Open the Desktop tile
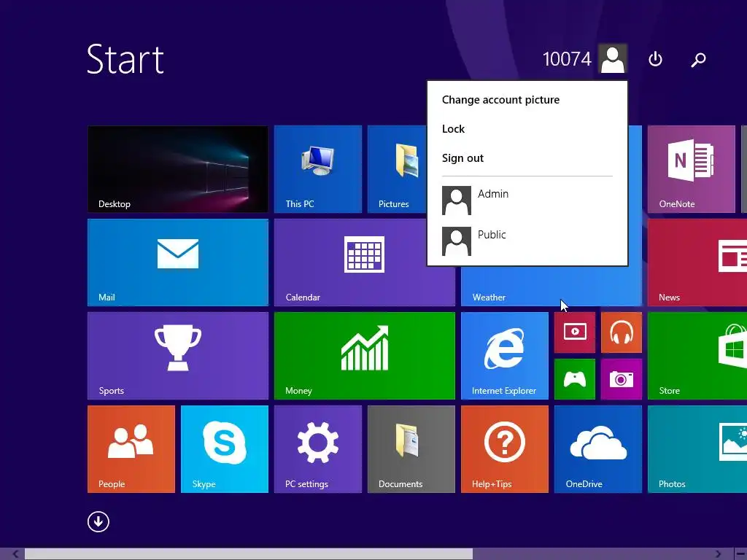 [x=178, y=169]
